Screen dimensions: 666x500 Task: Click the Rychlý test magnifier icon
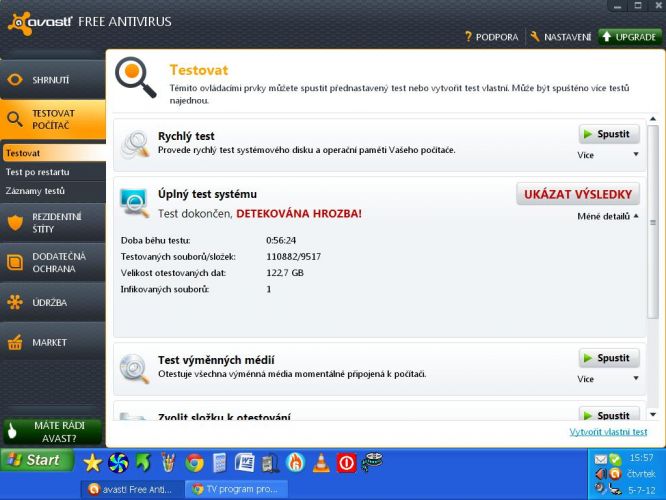coord(135,145)
